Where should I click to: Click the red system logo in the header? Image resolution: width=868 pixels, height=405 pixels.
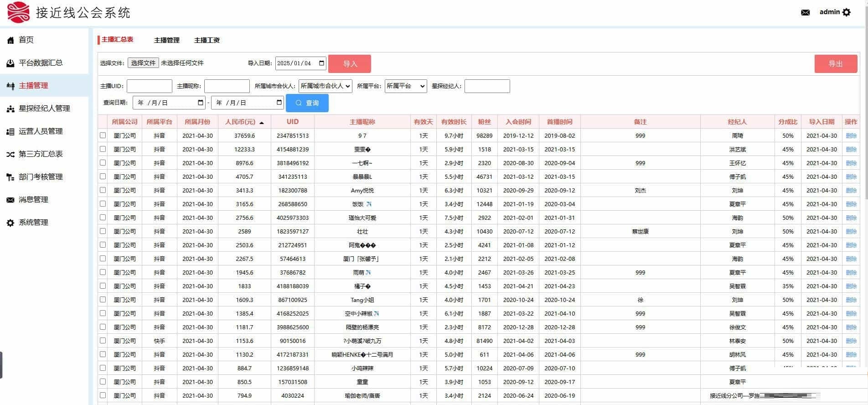pyautogui.click(x=19, y=12)
